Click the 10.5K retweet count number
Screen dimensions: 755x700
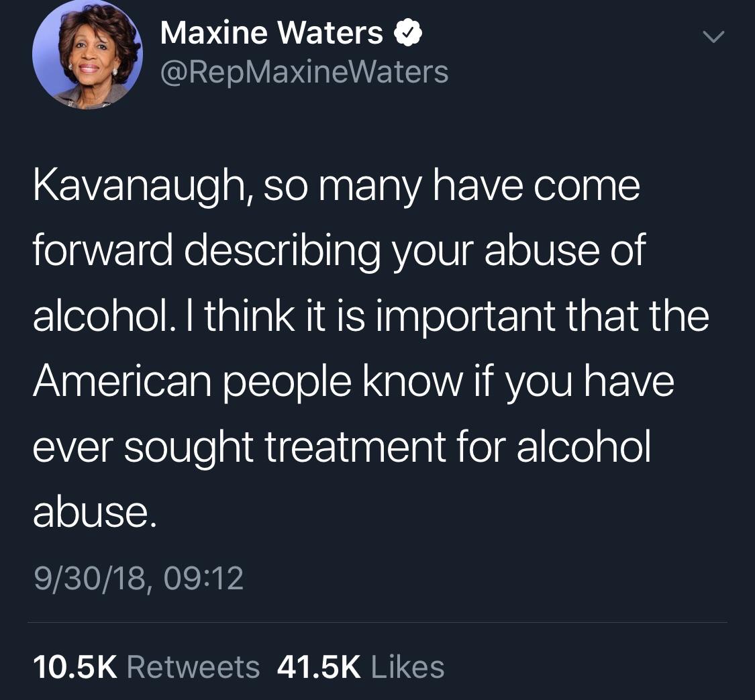click(75, 667)
